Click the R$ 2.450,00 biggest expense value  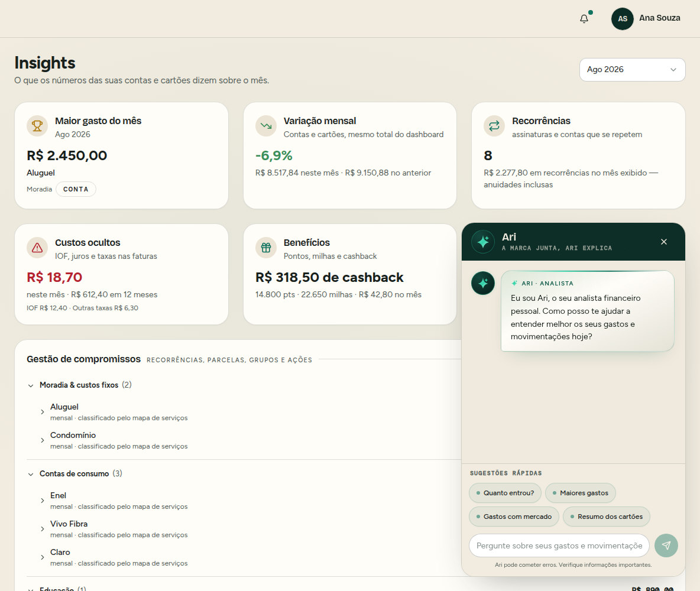pyautogui.click(x=67, y=155)
